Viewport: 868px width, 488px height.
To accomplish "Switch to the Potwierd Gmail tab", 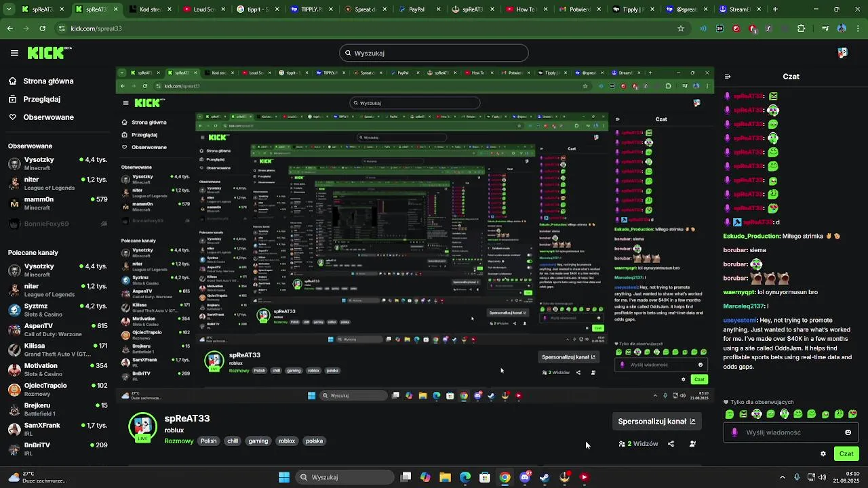I will tap(578, 9).
